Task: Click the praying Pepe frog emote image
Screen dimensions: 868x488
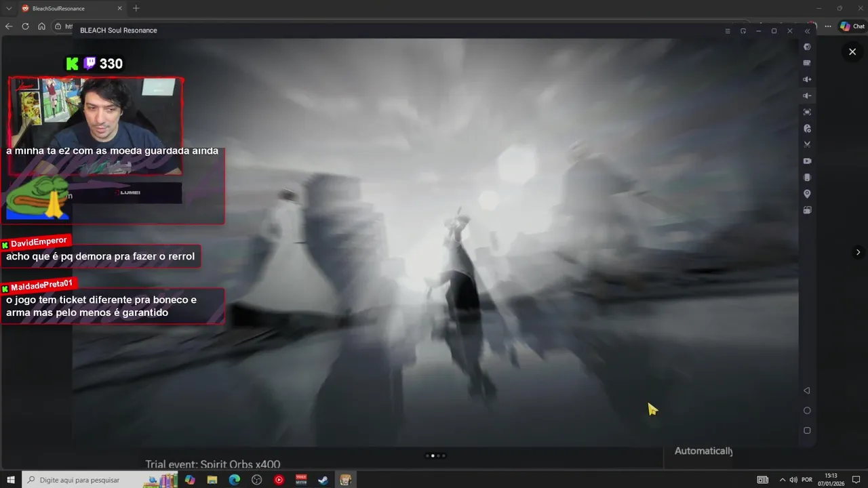Action: tap(37, 197)
